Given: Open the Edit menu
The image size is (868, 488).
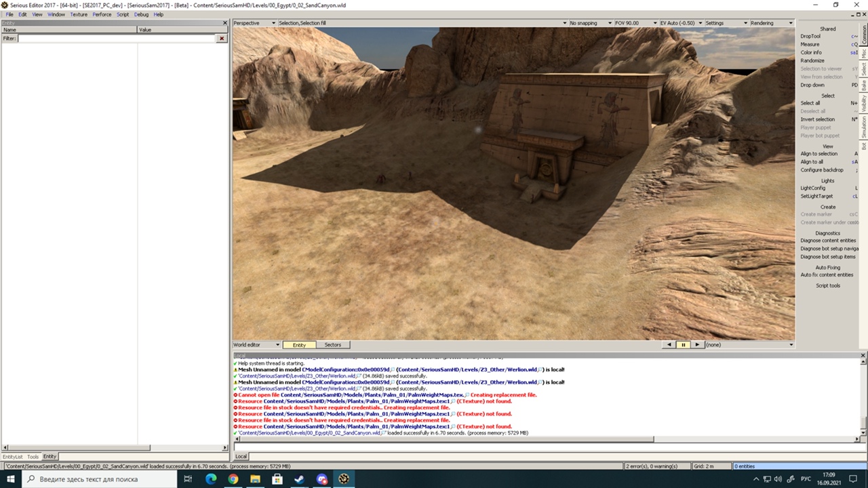Looking at the screenshot, I should tap(22, 14).
